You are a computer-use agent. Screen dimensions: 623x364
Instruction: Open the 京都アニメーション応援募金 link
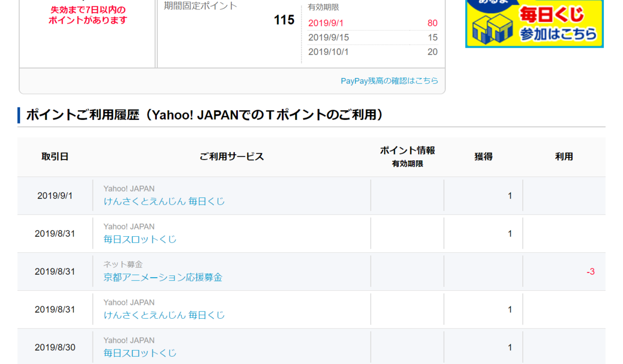(163, 277)
